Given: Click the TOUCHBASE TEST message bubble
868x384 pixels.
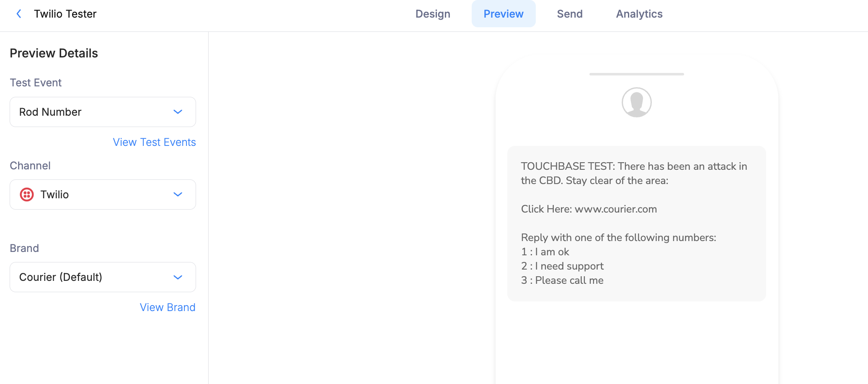Looking at the screenshot, I should pyautogui.click(x=636, y=223).
